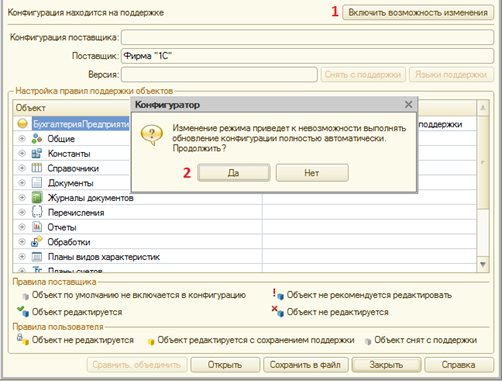The width and height of the screenshot is (502, 381).
Task: Click the Поставщик field with Фирма 1С
Action: click(307, 56)
